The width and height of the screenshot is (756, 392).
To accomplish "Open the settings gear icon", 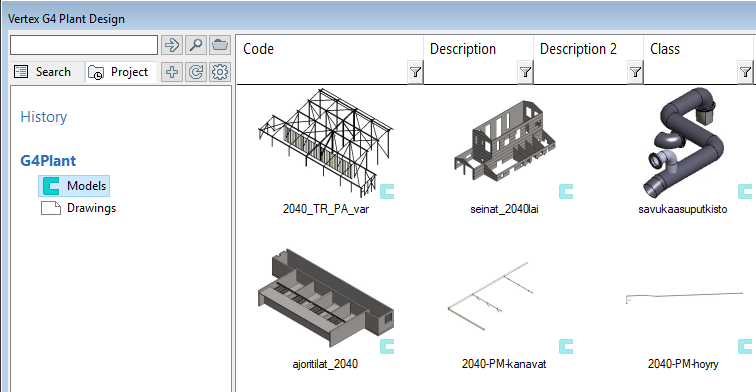I will point(220,72).
